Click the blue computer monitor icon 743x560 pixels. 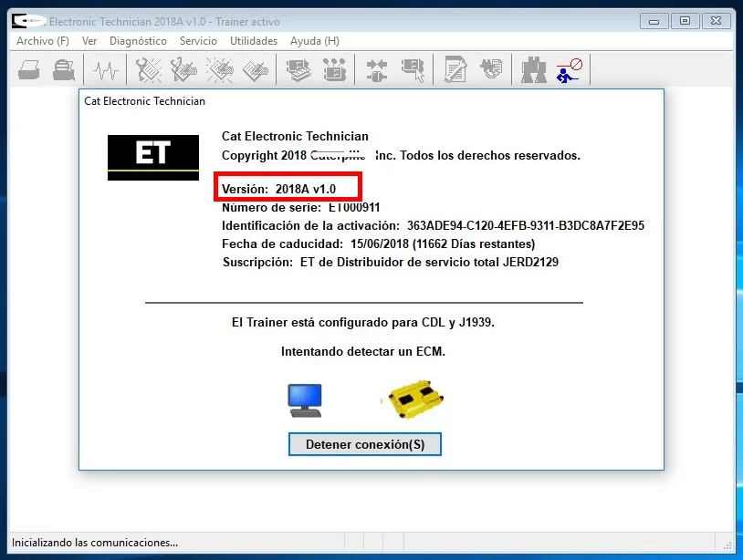305,400
